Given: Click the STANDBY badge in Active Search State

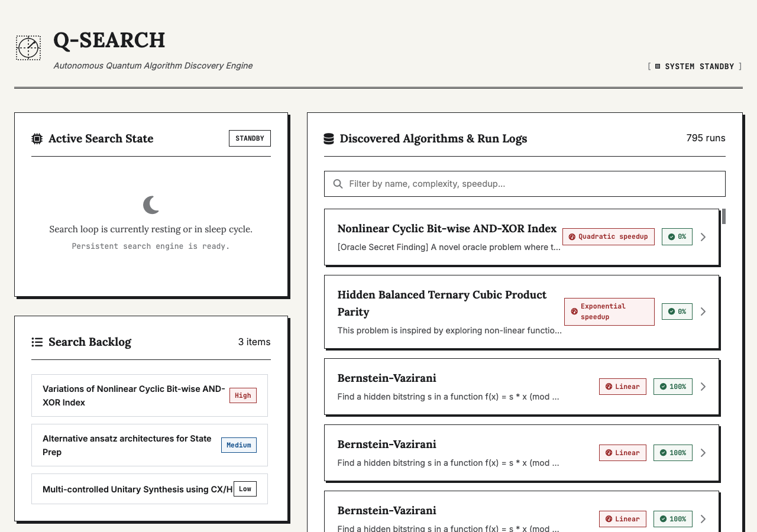Looking at the screenshot, I should [250, 138].
